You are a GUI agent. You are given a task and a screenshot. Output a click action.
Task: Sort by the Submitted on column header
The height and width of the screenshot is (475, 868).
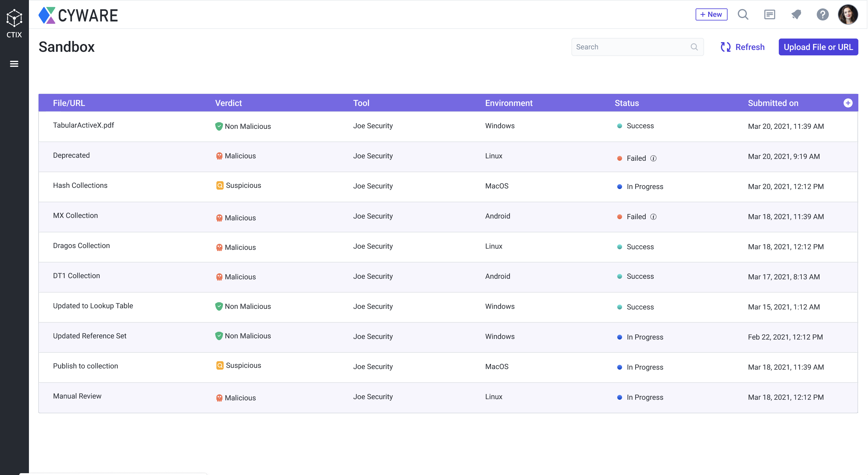(x=773, y=103)
